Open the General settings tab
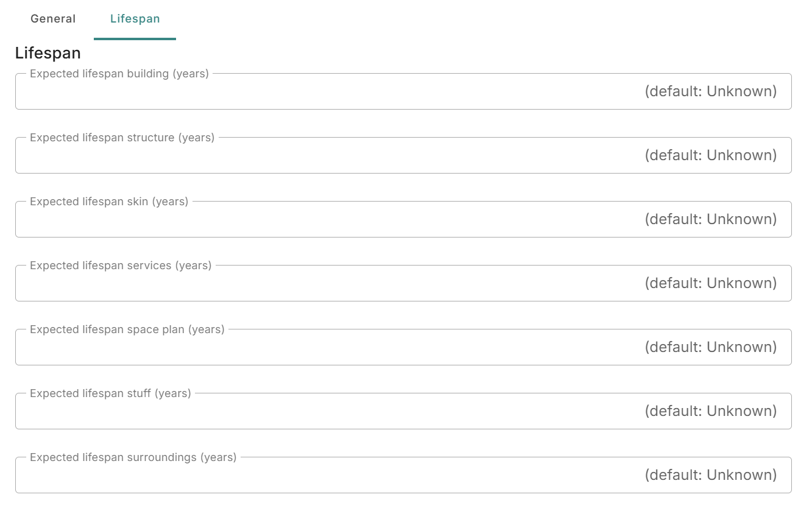Screen dimensions: 812x514 53,19
